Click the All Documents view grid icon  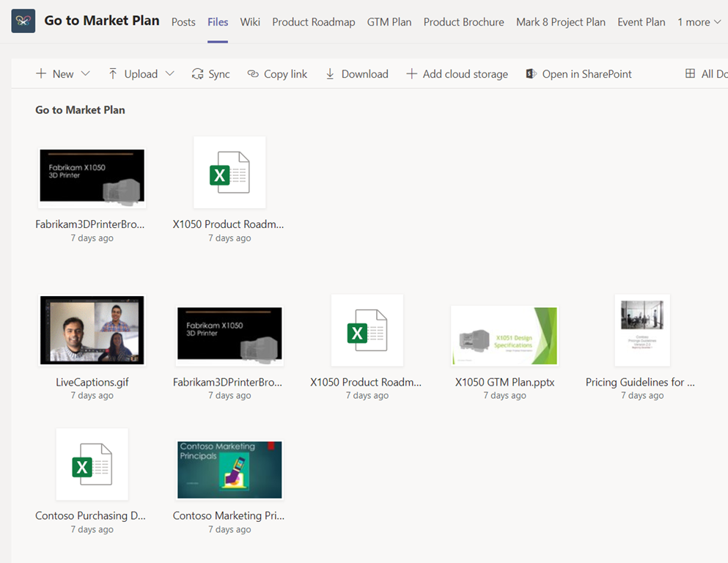click(691, 73)
